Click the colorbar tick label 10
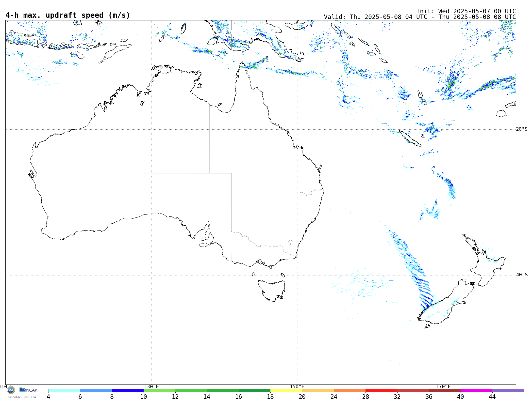Screen dimensions: 532x400 click(x=144, y=397)
